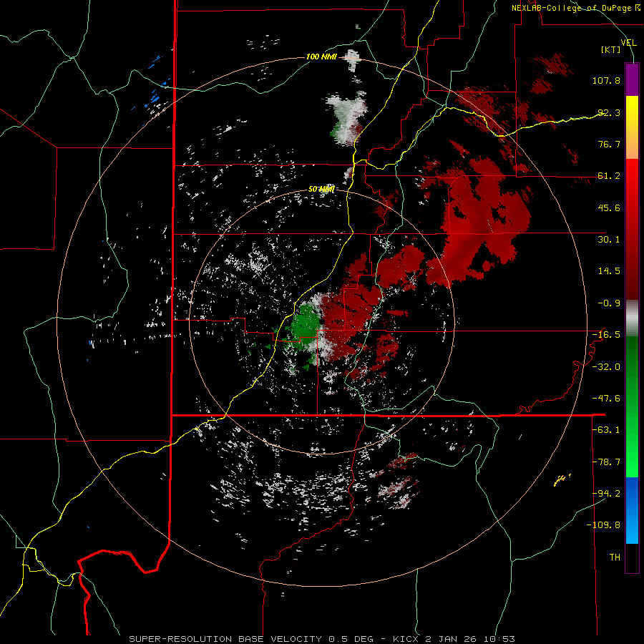Click the TH threshold label on legend
Viewport: 644px width, 644px height.
point(615,557)
